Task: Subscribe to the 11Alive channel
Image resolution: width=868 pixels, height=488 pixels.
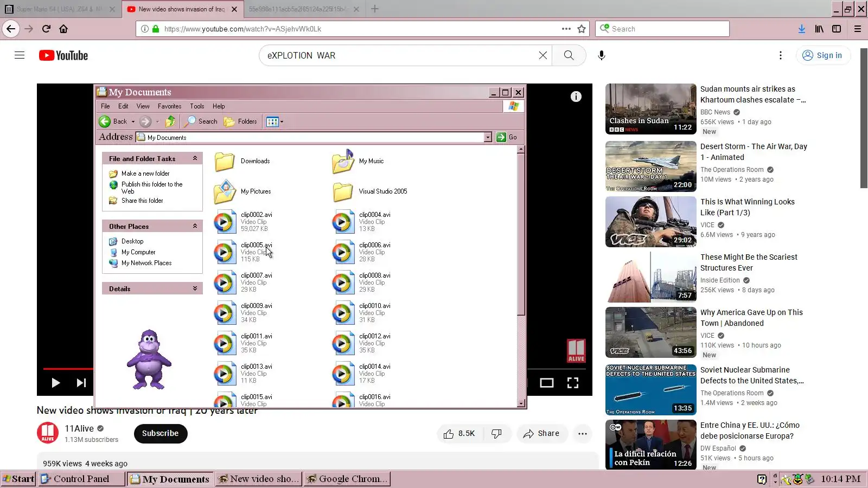Action: [161, 433]
